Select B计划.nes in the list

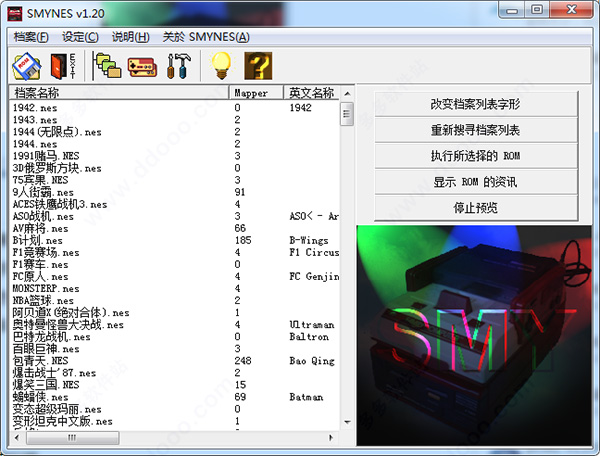38,240
